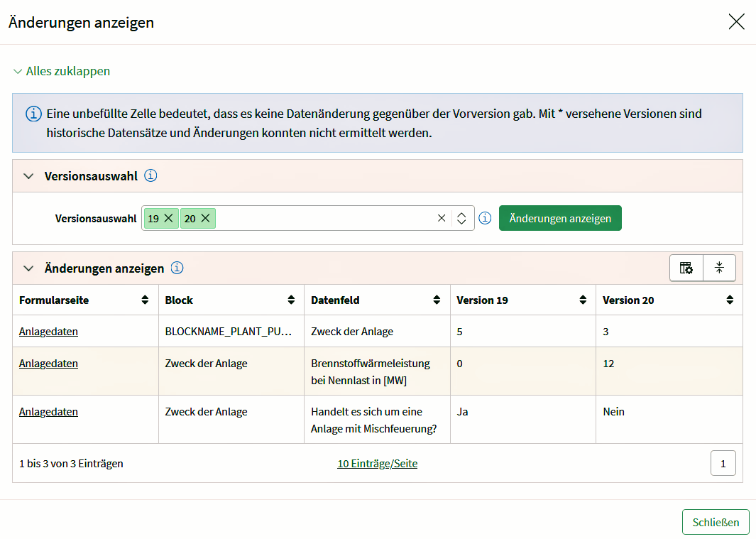This screenshot has height=539, width=756.
Task: Sort table by Block column
Action: pyautogui.click(x=291, y=300)
